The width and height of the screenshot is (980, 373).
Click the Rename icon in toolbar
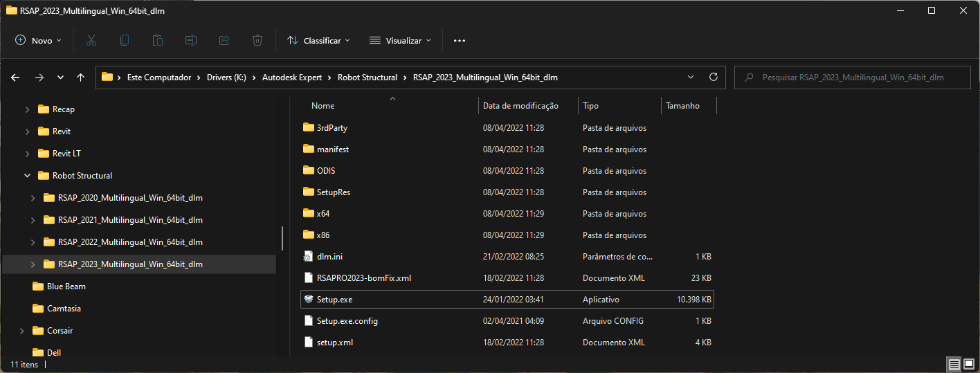(x=191, y=41)
